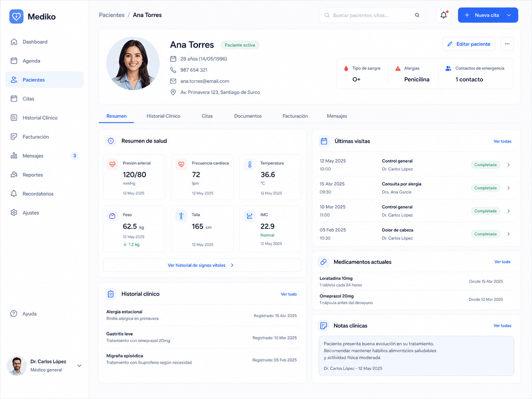The image size is (532, 399).
Task: Click the Medicamentos actuales pill icon
Action: pos(323,262)
